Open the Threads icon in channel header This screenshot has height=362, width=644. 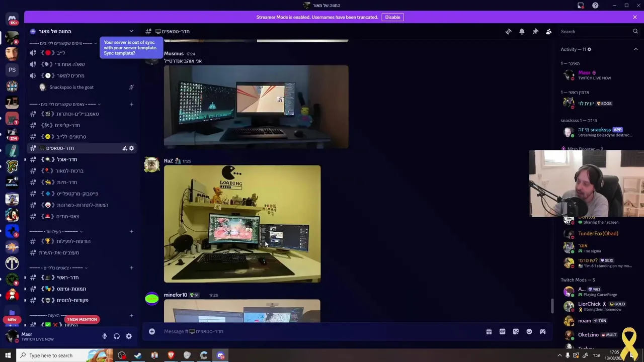tap(508, 31)
